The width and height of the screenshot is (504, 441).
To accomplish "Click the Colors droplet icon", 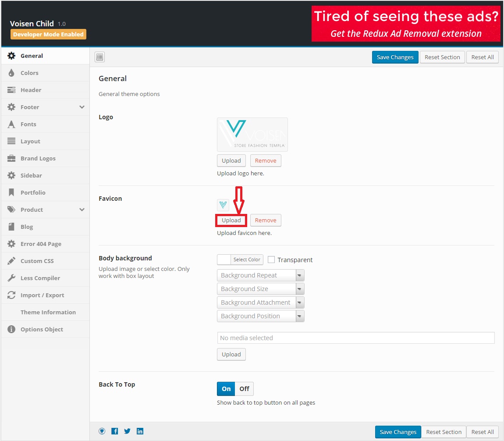I will click(11, 73).
